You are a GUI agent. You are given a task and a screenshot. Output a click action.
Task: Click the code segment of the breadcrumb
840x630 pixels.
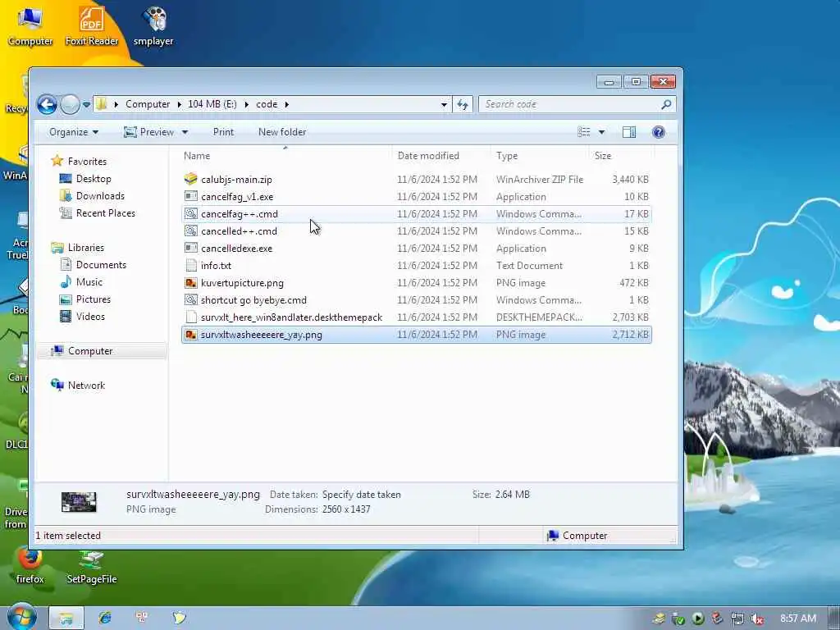coord(267,104)
